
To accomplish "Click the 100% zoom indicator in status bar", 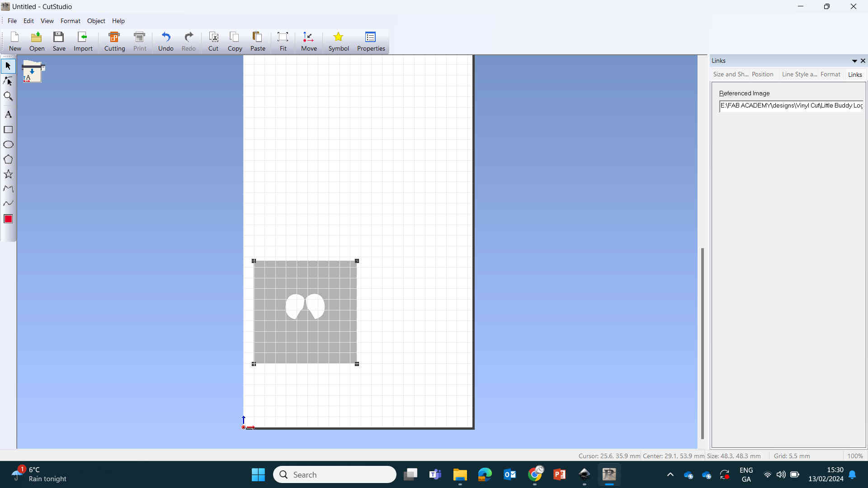I will (x=855, y=456).
